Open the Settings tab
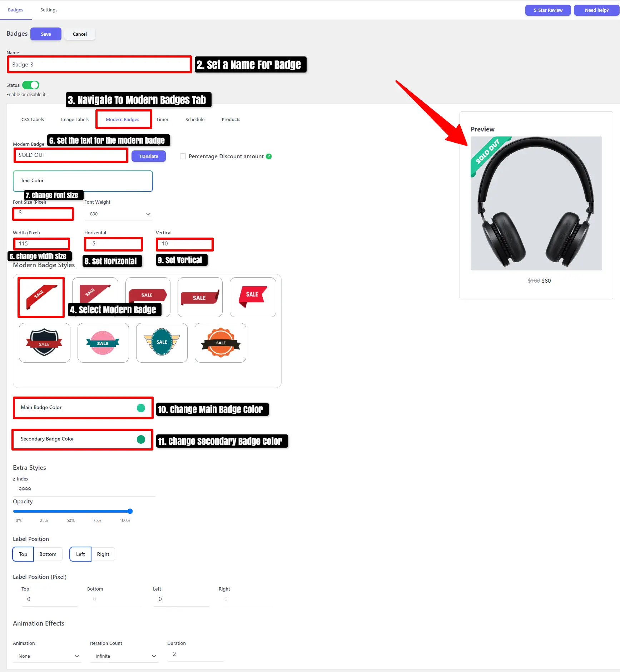The width and height of the screenshot is (620, 672). pyautogui.click(x=49, y=10)
